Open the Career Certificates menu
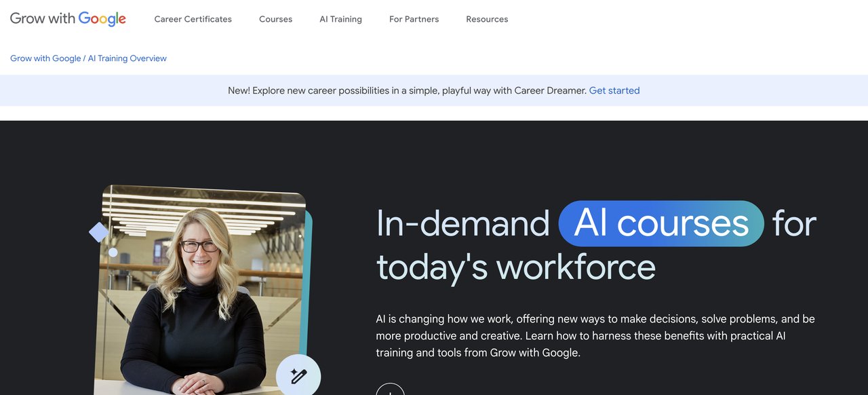Image resolution: width=868 pixels, height=395 pixels. (193, 19)
